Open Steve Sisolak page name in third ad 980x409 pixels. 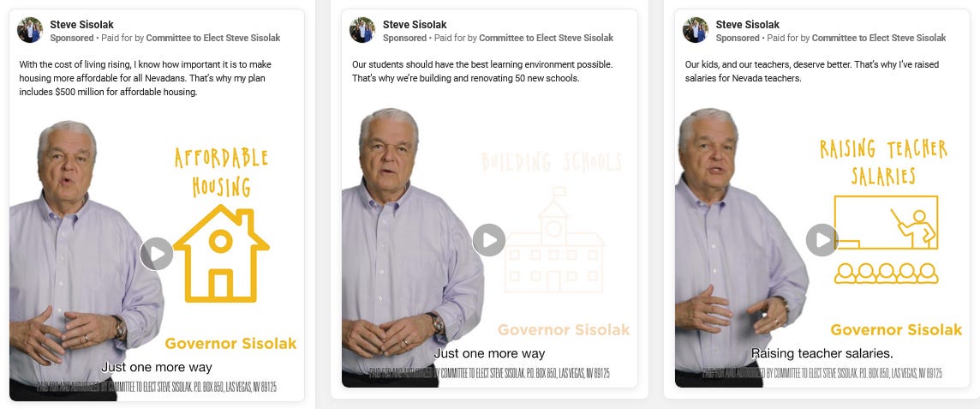tap(748, 25)
